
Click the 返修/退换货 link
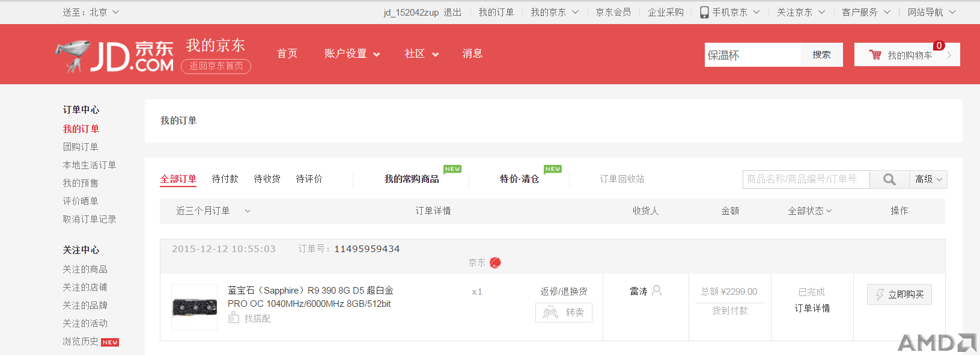tap(564, 291)
